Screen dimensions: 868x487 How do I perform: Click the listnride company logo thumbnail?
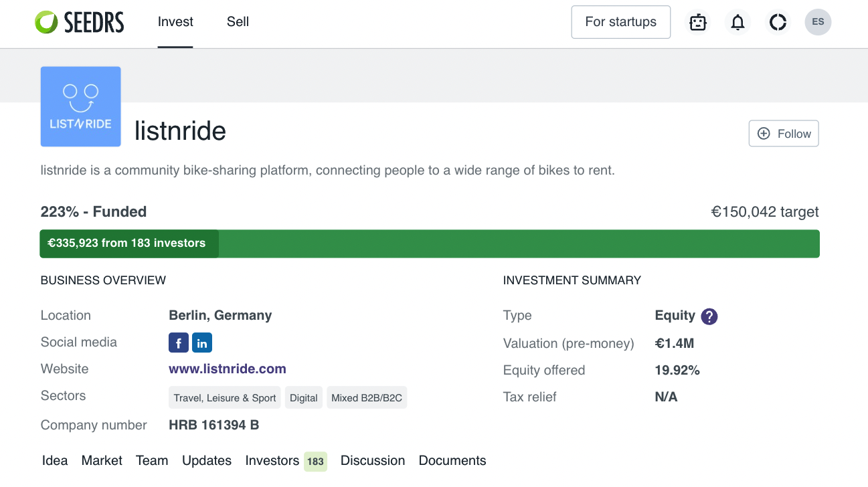(x=81, y=106)
